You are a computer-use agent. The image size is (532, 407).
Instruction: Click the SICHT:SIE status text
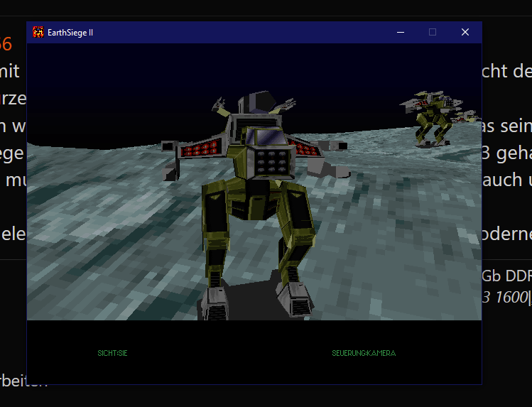(112, 353)
